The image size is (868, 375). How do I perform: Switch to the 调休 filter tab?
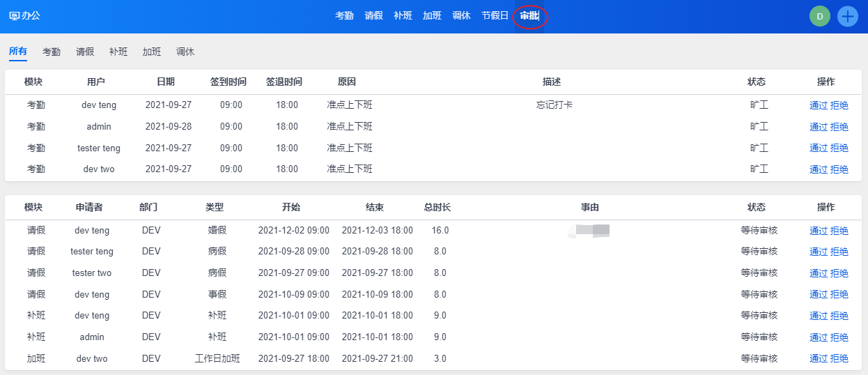(185, 52)
